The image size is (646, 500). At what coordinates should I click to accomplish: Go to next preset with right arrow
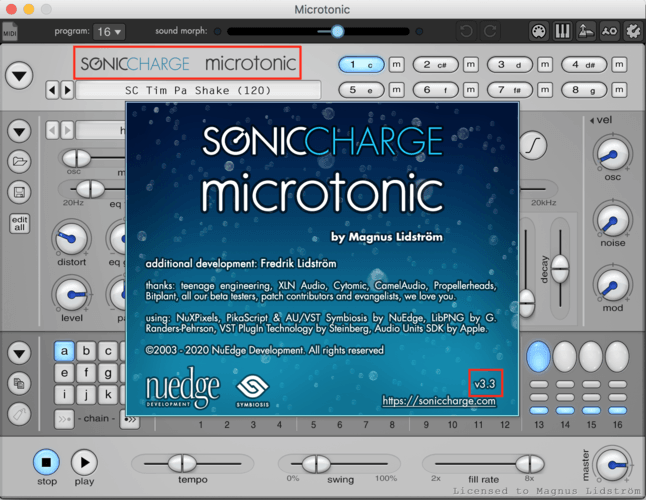67,90
